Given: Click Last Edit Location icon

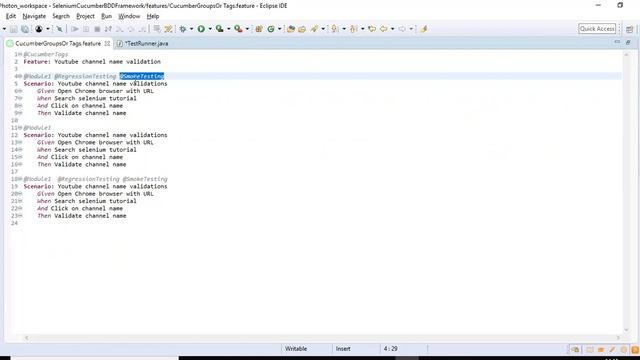Looking at the screenshot, I should coord(372,29).
